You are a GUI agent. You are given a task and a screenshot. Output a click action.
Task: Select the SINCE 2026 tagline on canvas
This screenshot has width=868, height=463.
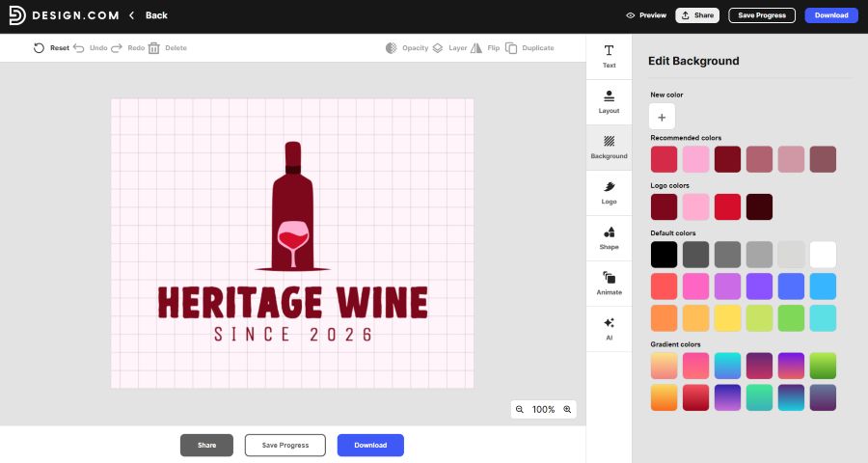pos(293,334)
